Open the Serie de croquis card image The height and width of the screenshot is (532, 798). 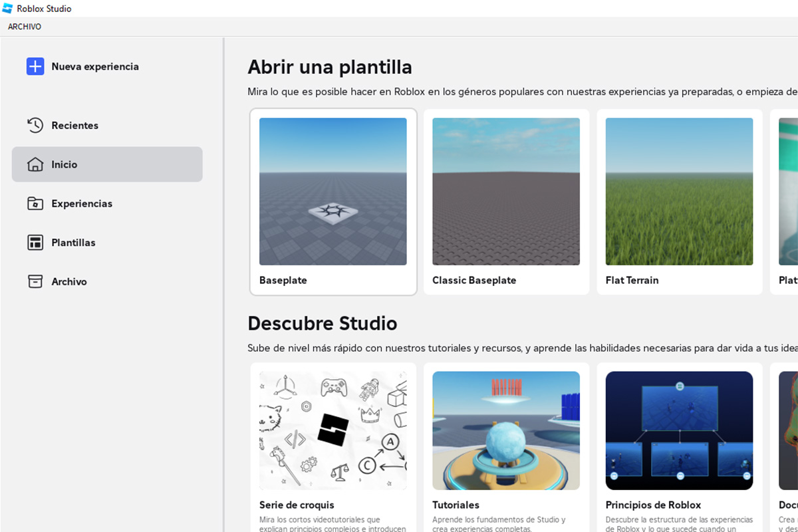333,431
